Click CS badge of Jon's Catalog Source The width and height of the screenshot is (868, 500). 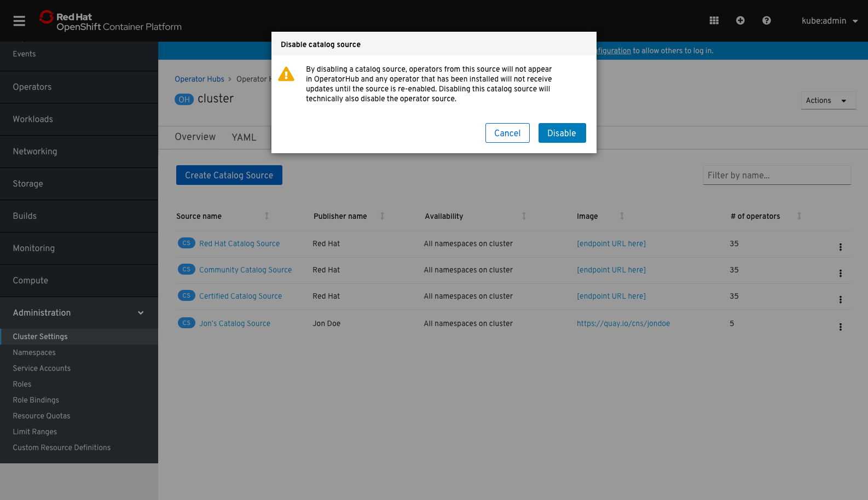tap(187, 323)
